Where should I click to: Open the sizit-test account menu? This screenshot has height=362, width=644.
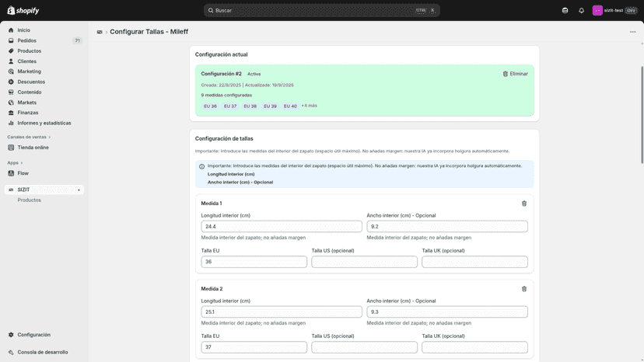tap(614, 11)
